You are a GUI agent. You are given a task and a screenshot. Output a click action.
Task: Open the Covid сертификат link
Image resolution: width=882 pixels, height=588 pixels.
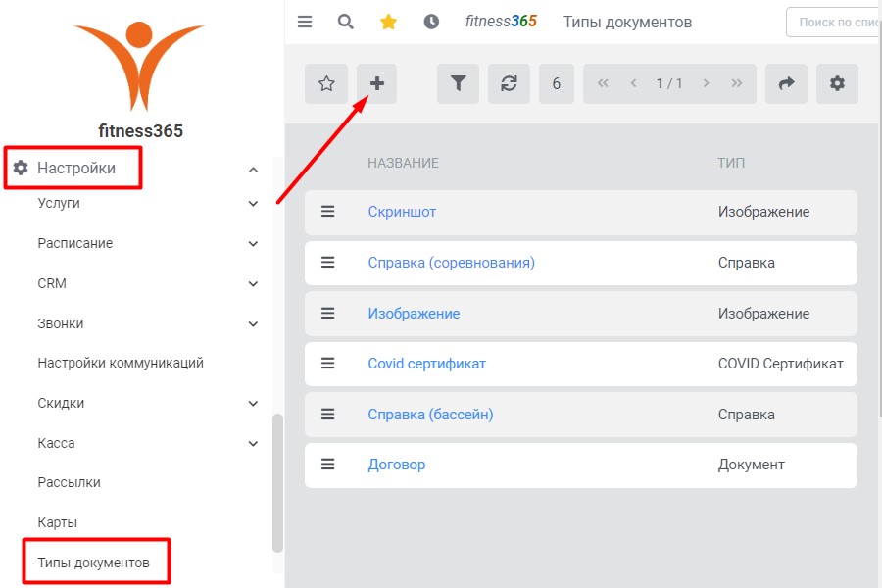tap(426, 364)
